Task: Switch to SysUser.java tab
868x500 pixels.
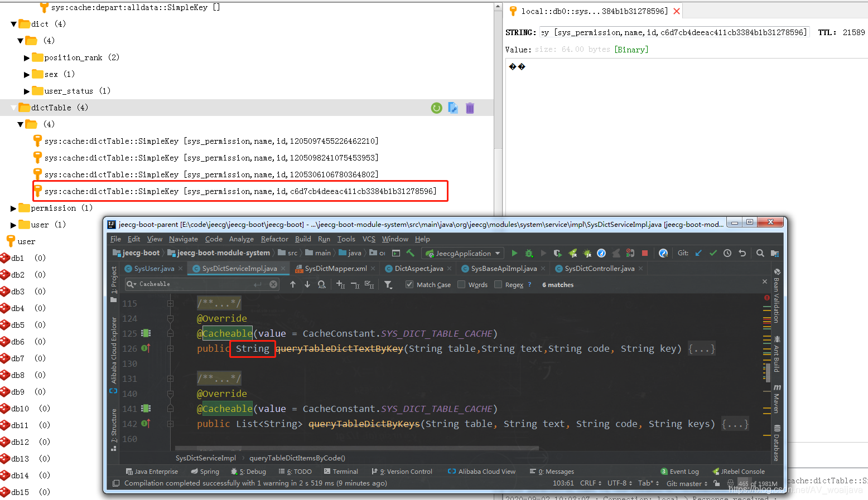Action: tap(154, 269)
